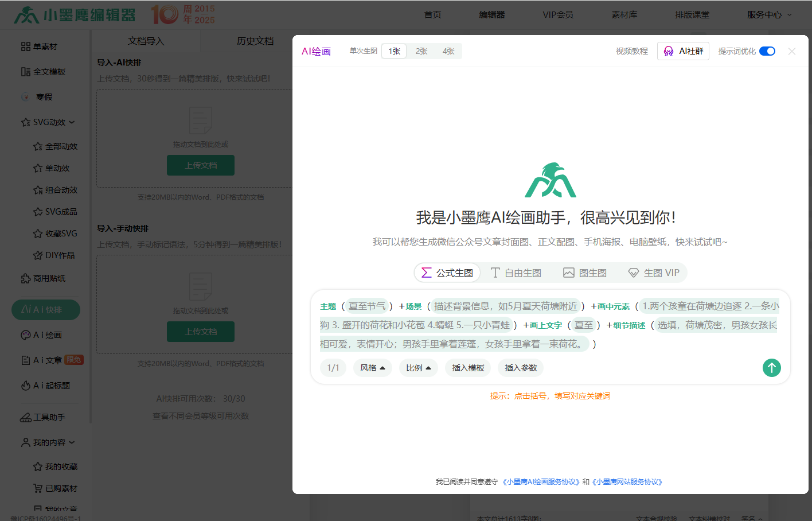Disable the 提示词优化 prompt optimization switch
Screen dimensions: 812x521
tap(767, 50)
